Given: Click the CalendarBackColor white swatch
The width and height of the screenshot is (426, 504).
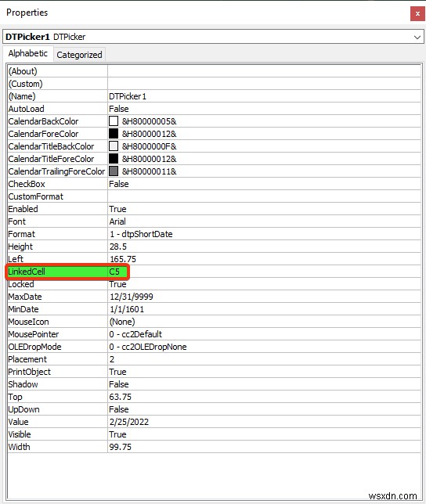Looking at the screenshot, I should pyautogui.click(x=114, y=121).
